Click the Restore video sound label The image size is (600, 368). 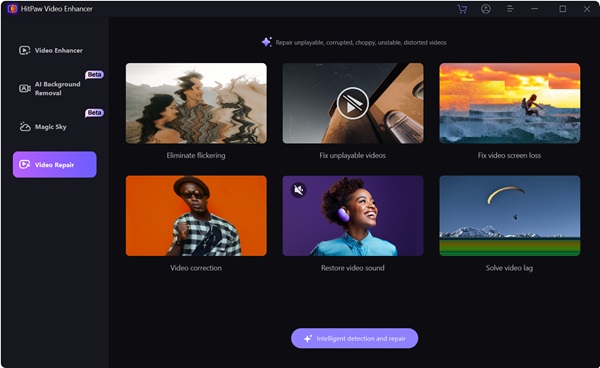[353, 268]
